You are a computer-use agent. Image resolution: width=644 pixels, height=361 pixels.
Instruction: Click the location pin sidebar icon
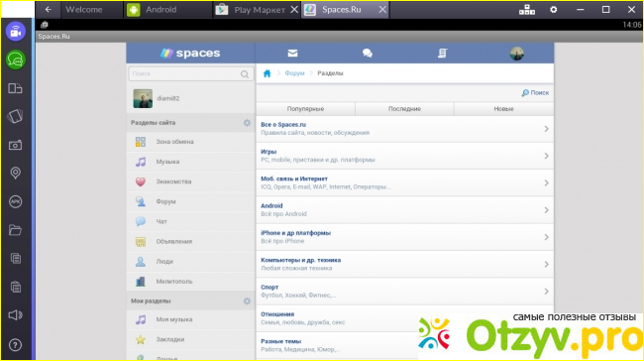pos(15,174)
